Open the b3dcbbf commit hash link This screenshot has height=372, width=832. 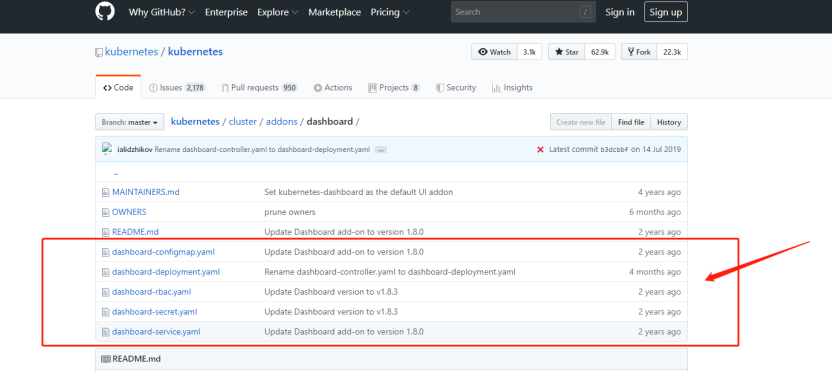614,150
